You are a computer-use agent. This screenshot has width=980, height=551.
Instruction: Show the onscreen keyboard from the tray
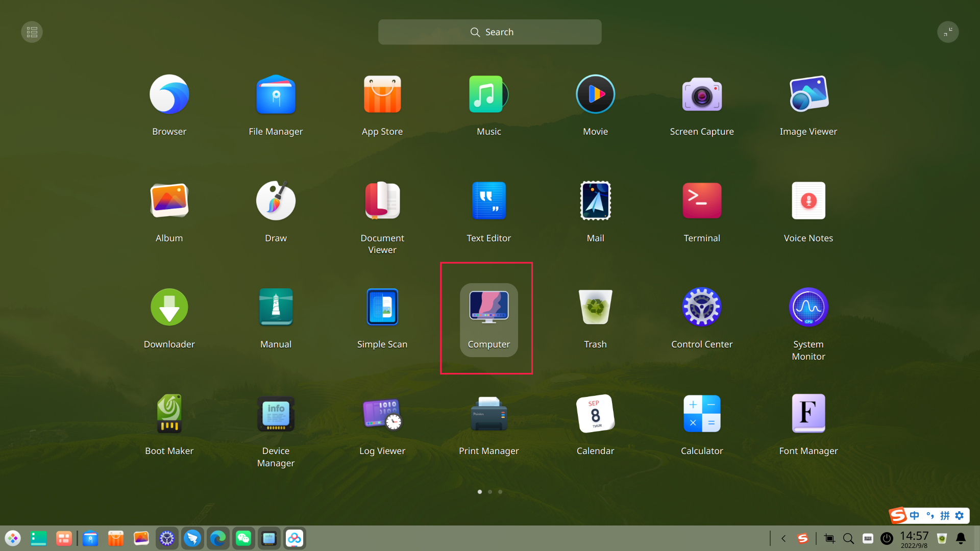tap(868, 538)
